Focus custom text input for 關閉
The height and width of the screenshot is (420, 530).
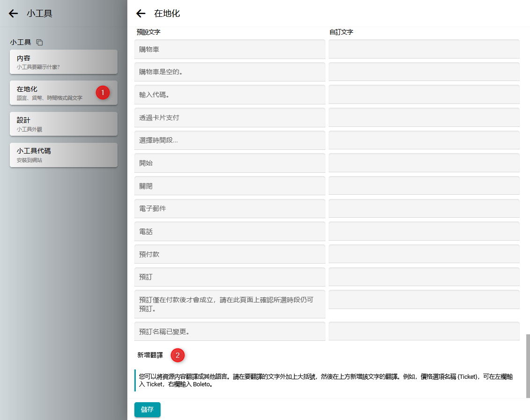pos(424,186)
